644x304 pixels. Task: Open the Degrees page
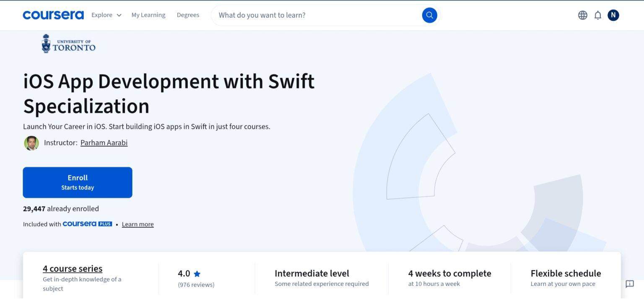tap(188, 15)
